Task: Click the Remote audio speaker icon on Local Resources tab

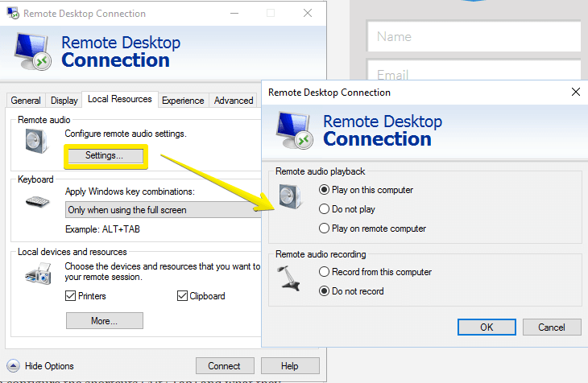Action: click(36, 141)
